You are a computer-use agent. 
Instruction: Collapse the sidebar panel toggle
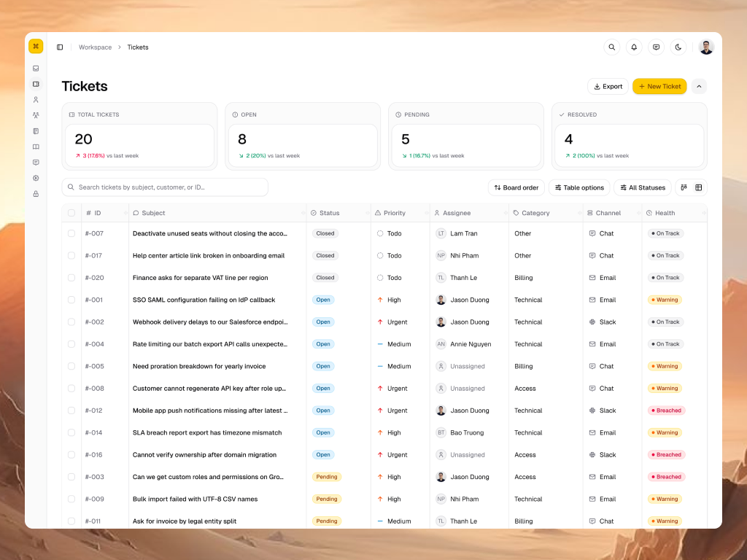coord(60,47)
